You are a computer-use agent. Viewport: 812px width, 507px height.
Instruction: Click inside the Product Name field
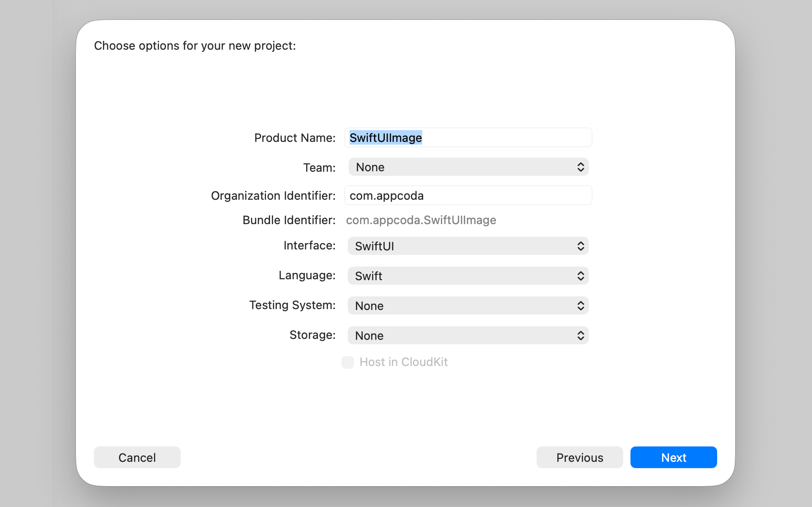pyautogui.click(x=467, y=137)
